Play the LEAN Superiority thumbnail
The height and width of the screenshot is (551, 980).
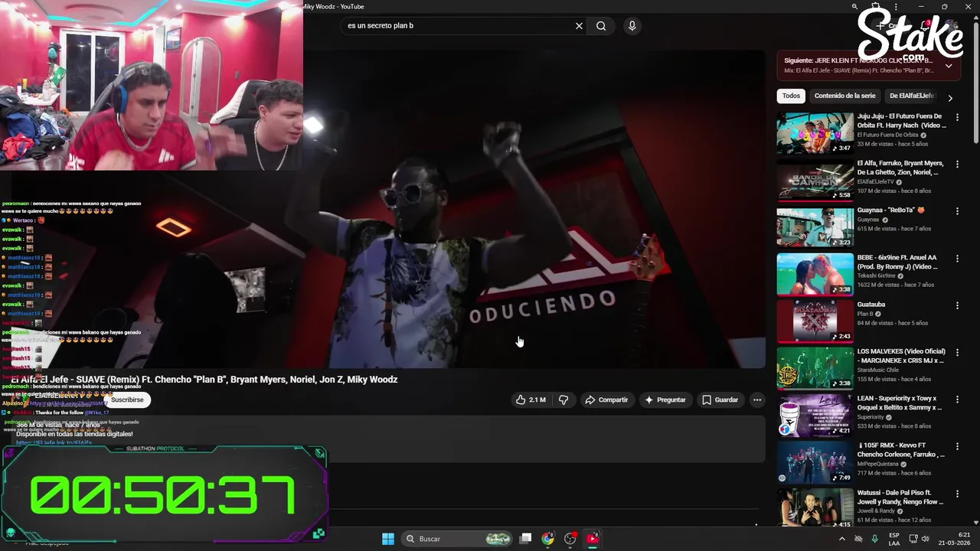coord(815,415)
